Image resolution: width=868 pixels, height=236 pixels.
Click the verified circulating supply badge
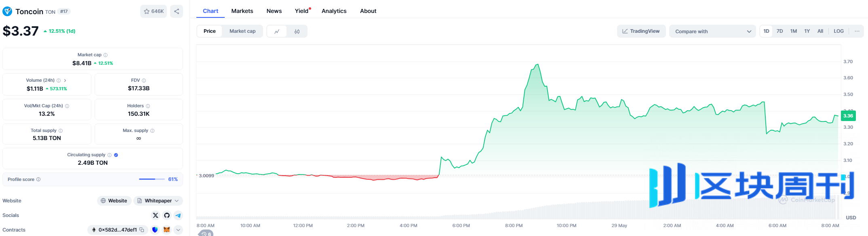116,155
